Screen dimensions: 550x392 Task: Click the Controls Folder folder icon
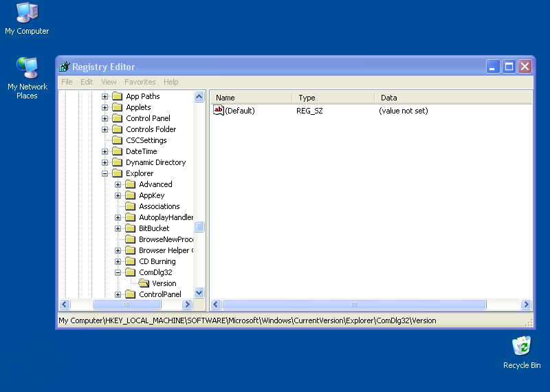tap(117, 129)
